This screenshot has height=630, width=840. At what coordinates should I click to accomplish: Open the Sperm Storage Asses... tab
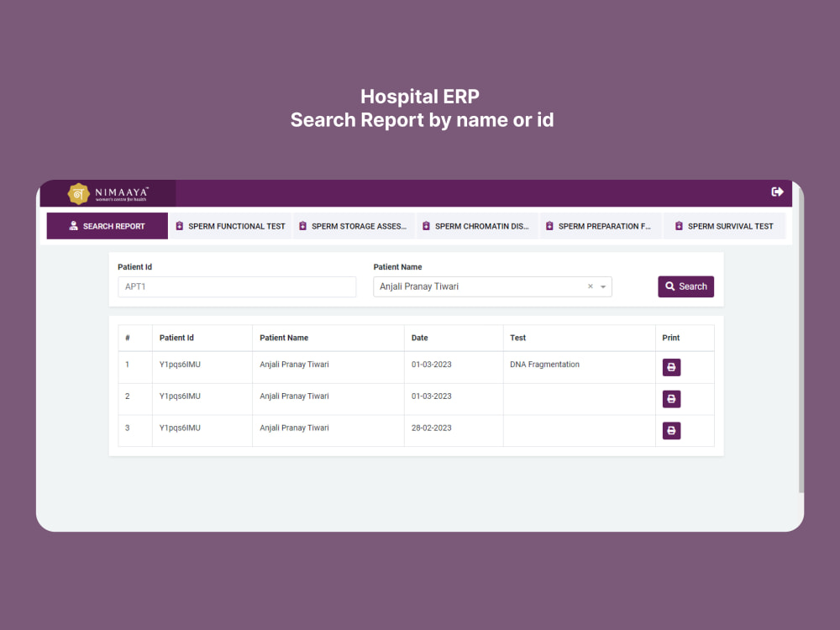[x=354, y=226]
